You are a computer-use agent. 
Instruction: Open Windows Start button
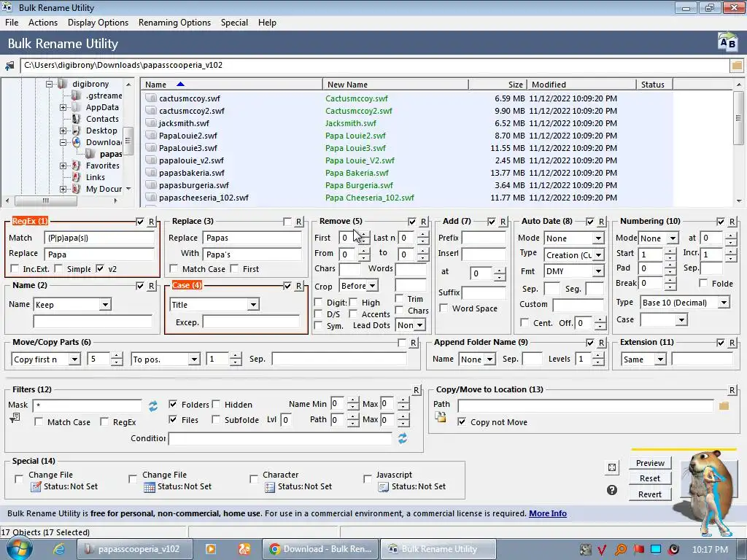point(19,548)
